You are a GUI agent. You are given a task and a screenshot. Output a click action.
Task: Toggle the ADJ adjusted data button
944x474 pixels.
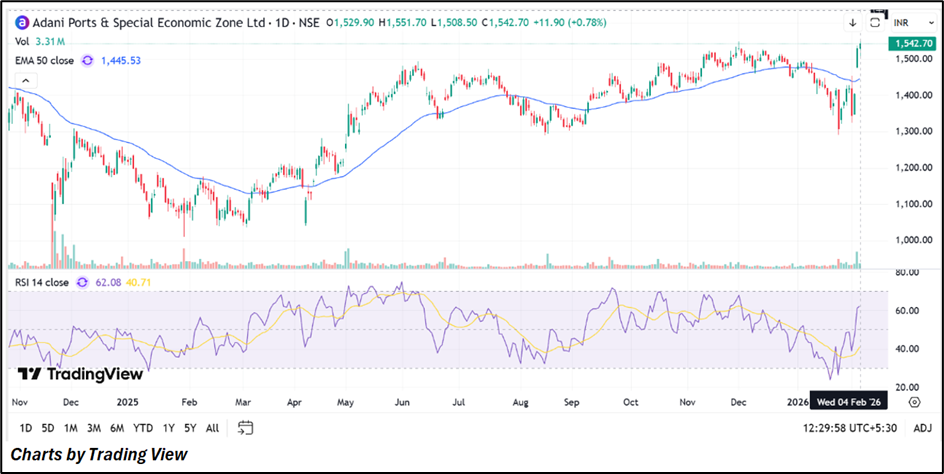[x=922, y=428]
